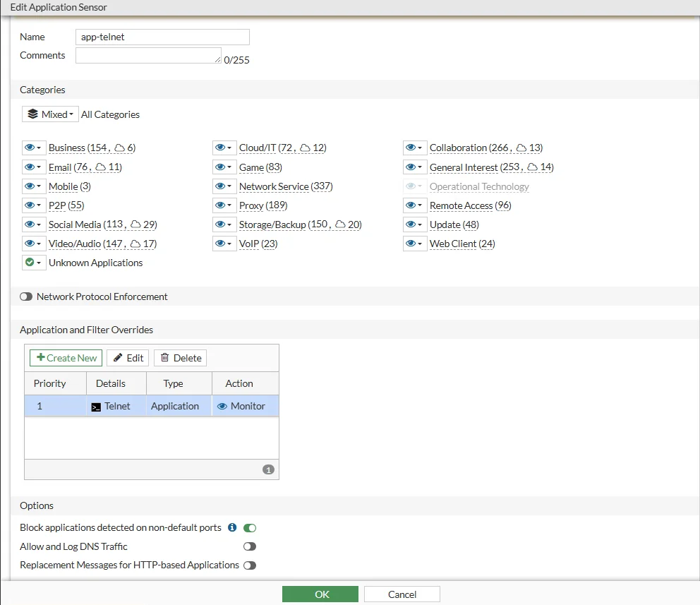
Task: Click the eye icon next to VoIP
Action: point(220,244)
